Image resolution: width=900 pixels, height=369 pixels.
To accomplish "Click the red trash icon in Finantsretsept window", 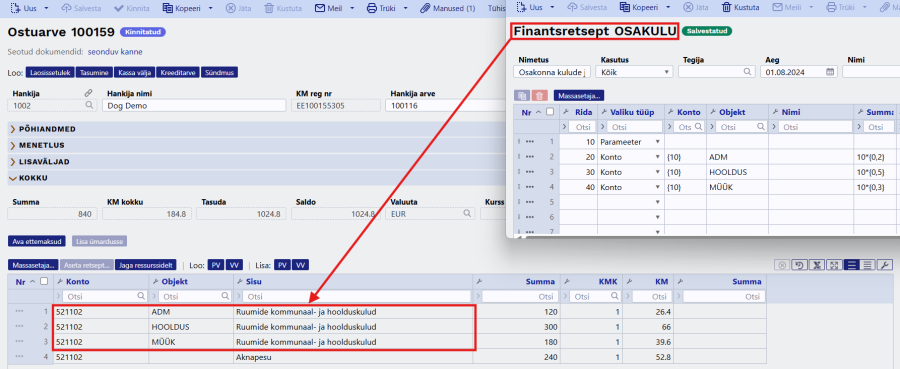I will tap(540, 96).
